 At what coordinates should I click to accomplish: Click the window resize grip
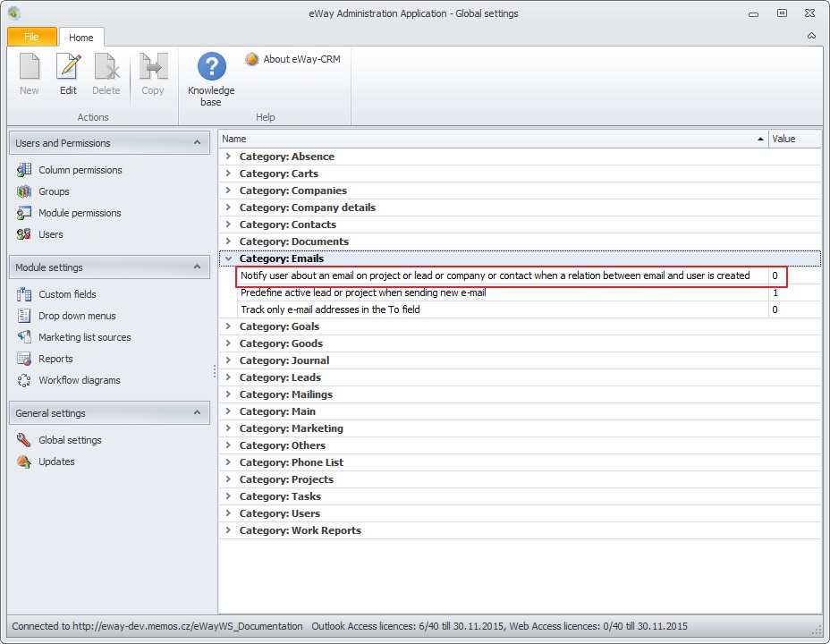817,630
